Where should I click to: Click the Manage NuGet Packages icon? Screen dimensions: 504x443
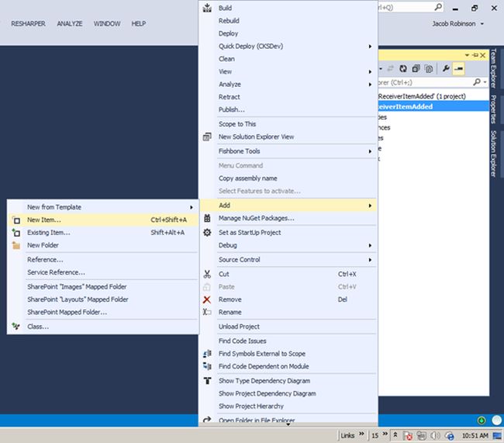207,218
